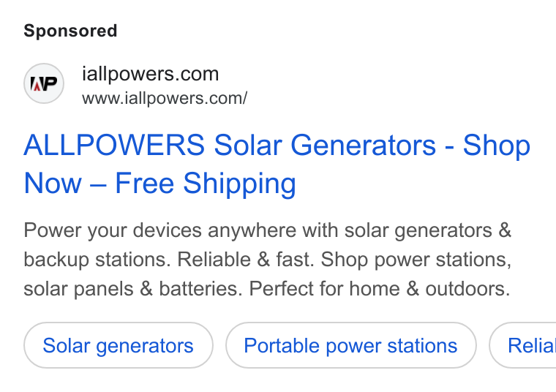Click the www.iallpowers.com/ URL text
The height and width of the screenshot is (392, 556).
(165, 98)
